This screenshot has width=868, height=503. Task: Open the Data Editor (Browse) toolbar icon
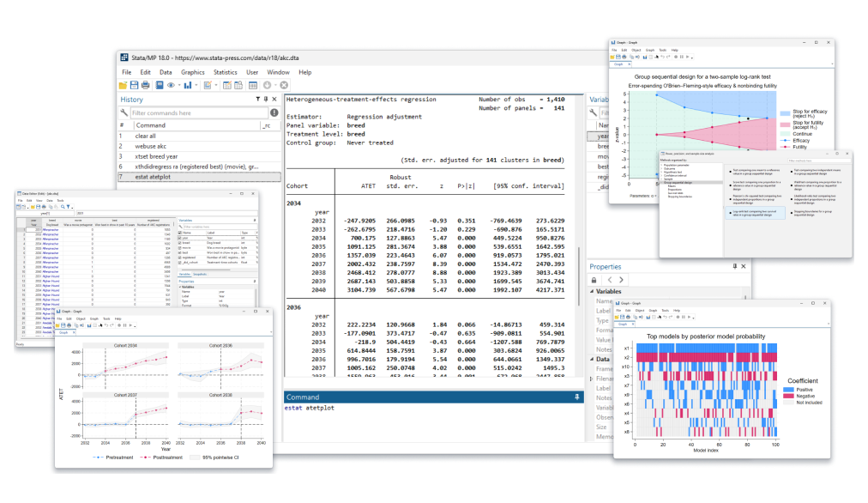tap(238, 85)
